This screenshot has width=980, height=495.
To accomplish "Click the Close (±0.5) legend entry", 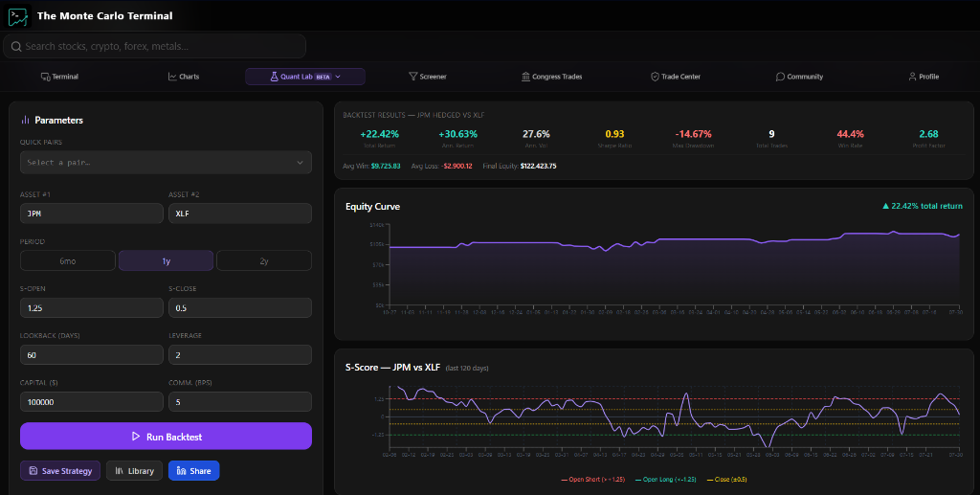I will (x=727, y=480).
